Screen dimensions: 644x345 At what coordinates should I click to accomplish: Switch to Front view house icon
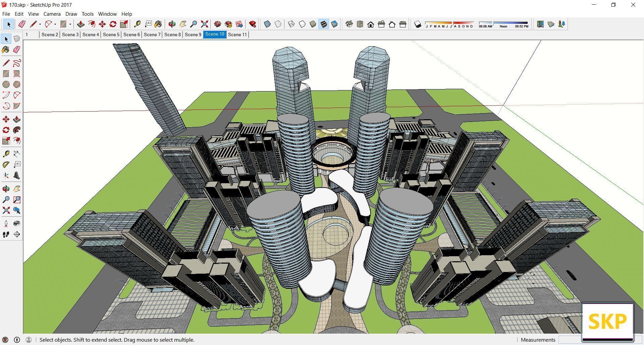click(x=370, y=24)
